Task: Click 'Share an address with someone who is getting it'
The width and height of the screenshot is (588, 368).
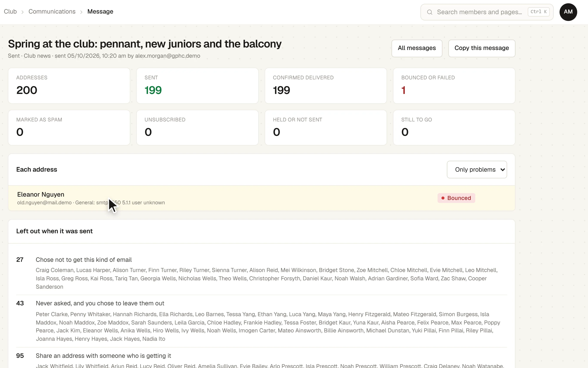Action: pos(104,356)
